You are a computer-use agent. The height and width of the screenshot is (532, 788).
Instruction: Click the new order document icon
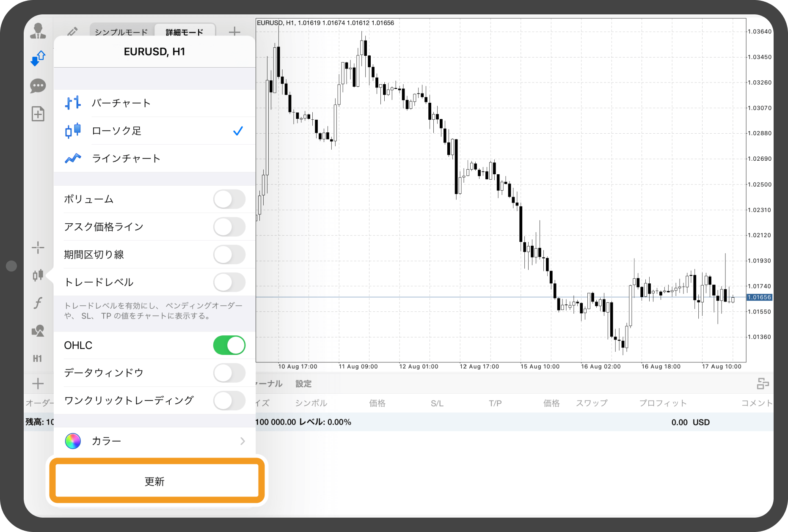(x=38, y=114)
